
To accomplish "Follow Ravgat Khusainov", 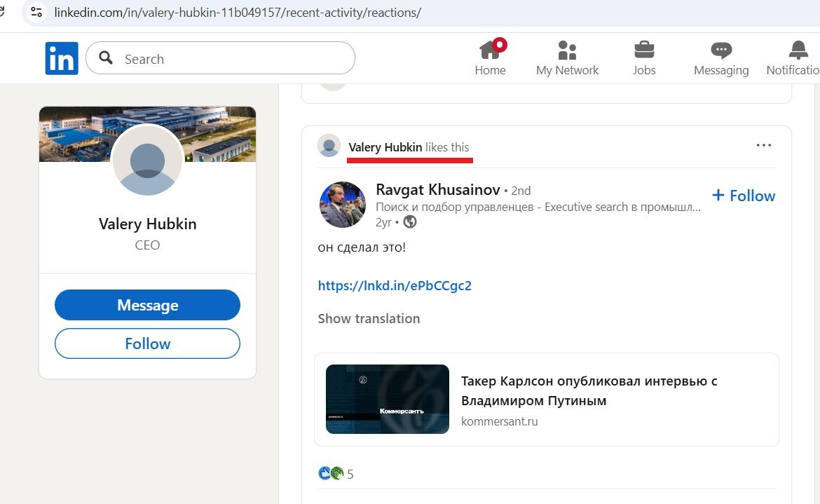I will [744, 196].
